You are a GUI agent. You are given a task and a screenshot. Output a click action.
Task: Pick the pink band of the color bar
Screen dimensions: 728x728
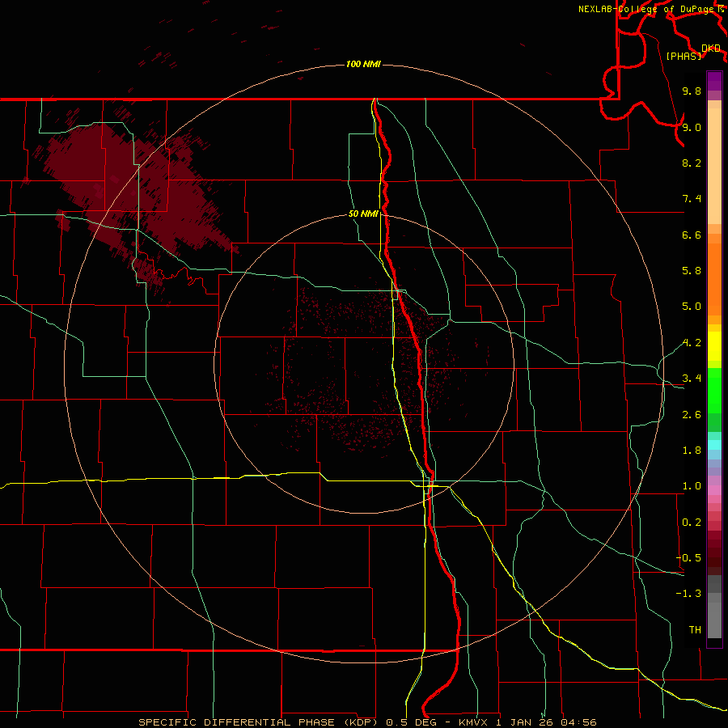[x=714, y=490]
